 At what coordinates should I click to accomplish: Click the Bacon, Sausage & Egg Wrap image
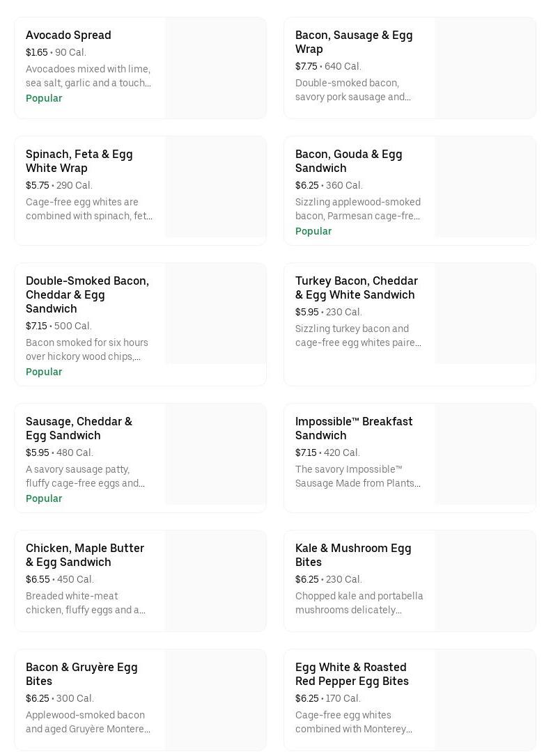[485, 68]
